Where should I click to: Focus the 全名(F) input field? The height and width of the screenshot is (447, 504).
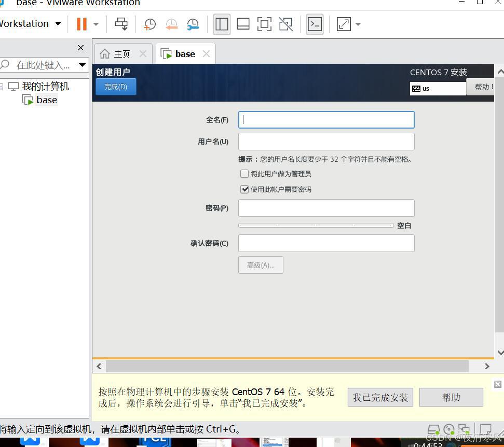tap(326, 120)
